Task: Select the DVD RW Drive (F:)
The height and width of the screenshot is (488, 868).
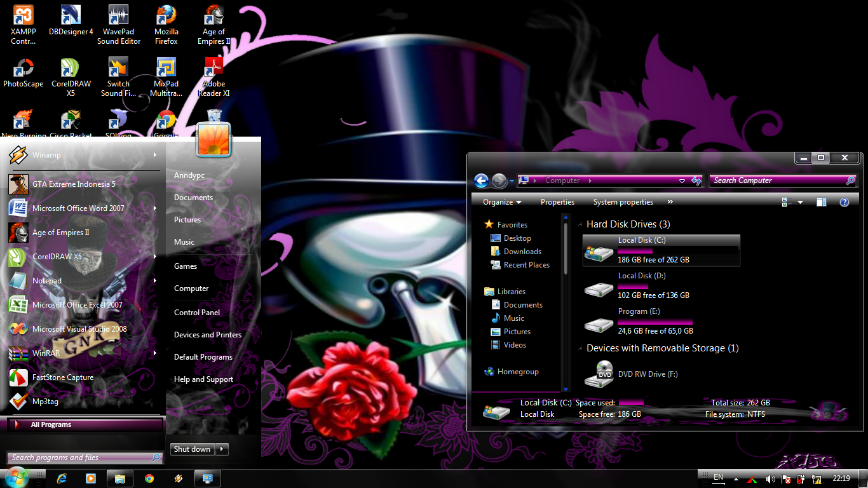Action: (x=661, y=374)
